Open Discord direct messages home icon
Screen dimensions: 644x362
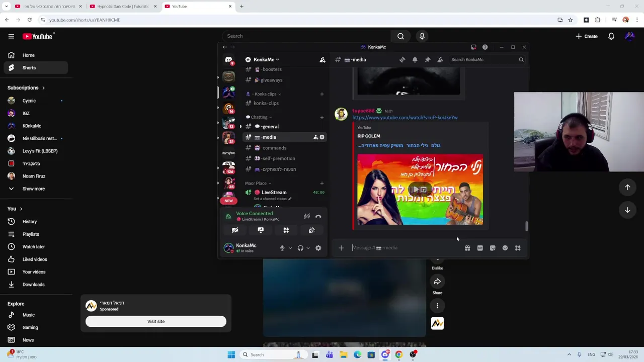click(228, 60)
